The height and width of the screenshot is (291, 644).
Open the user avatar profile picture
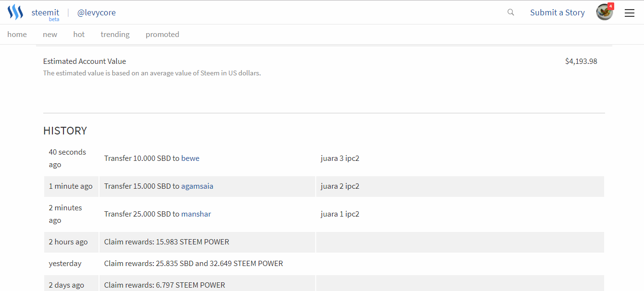(x=604, y=12)
